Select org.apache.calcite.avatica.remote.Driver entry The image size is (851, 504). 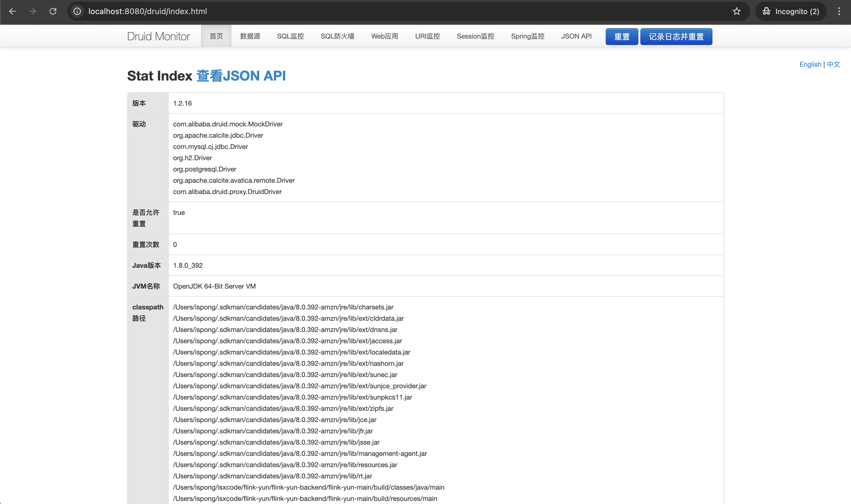pyautogui.click(x=234, y=180)
